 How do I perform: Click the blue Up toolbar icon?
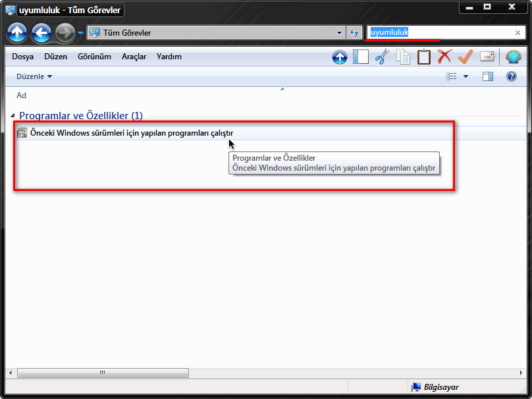(340, 57)
